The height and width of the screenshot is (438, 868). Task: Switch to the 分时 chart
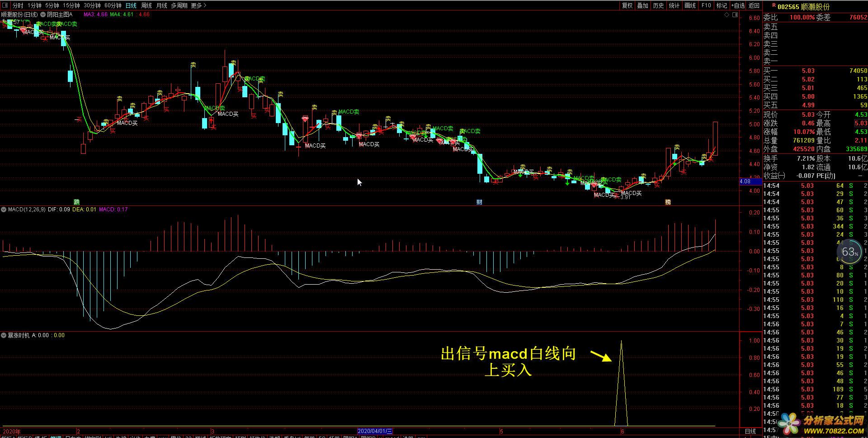point(18,5)
